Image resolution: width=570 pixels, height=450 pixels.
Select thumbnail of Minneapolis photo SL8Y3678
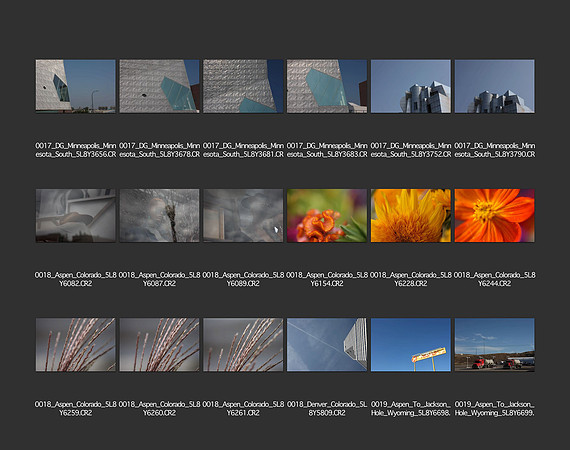(x=159, y=86)
